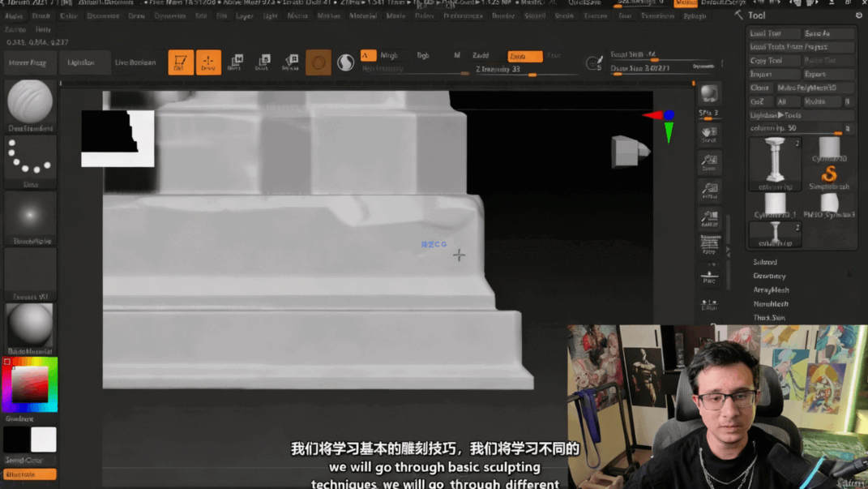Image resolution: width=868 pixels, height=489 pixels.
Task: Open the current brush picker on left shelf
Action: coord(30,104)
